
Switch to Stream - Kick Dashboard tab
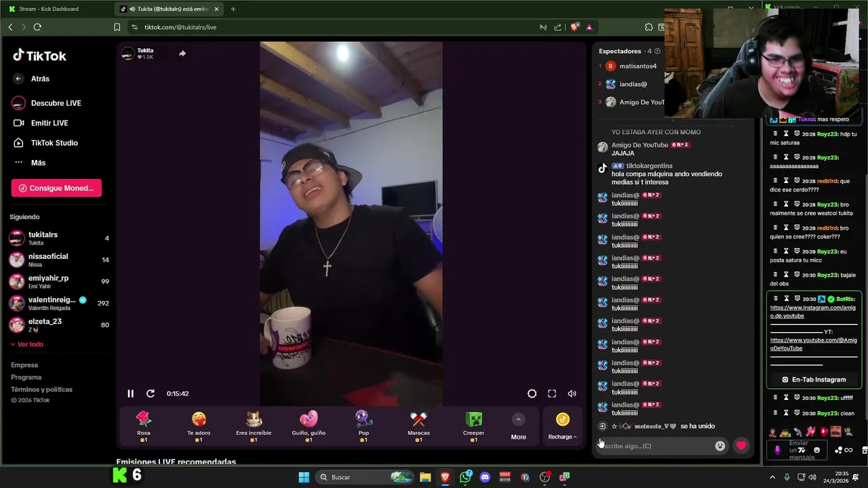point(56,9)
